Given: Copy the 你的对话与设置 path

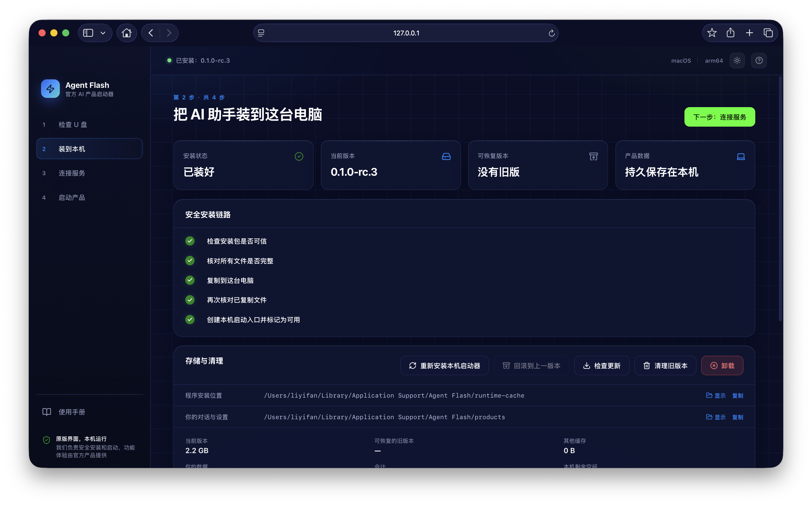Looking at the screenshot, I should click(738, 417).
